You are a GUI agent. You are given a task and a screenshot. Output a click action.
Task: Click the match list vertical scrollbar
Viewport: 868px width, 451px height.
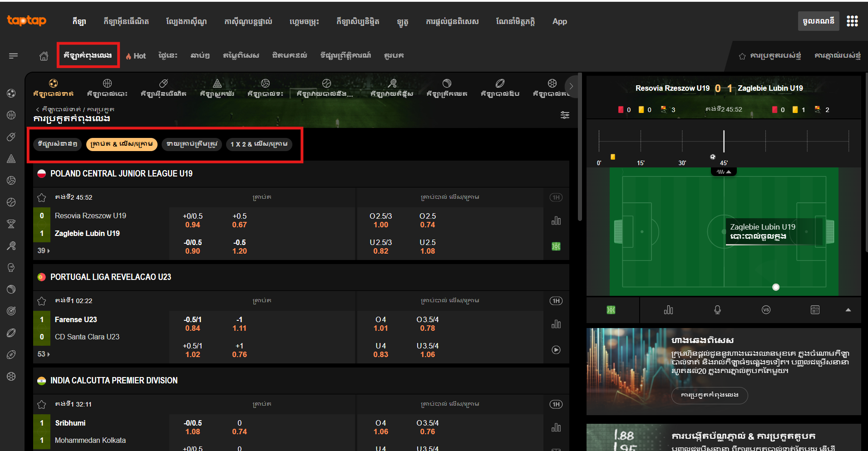[x=580, y=147]
